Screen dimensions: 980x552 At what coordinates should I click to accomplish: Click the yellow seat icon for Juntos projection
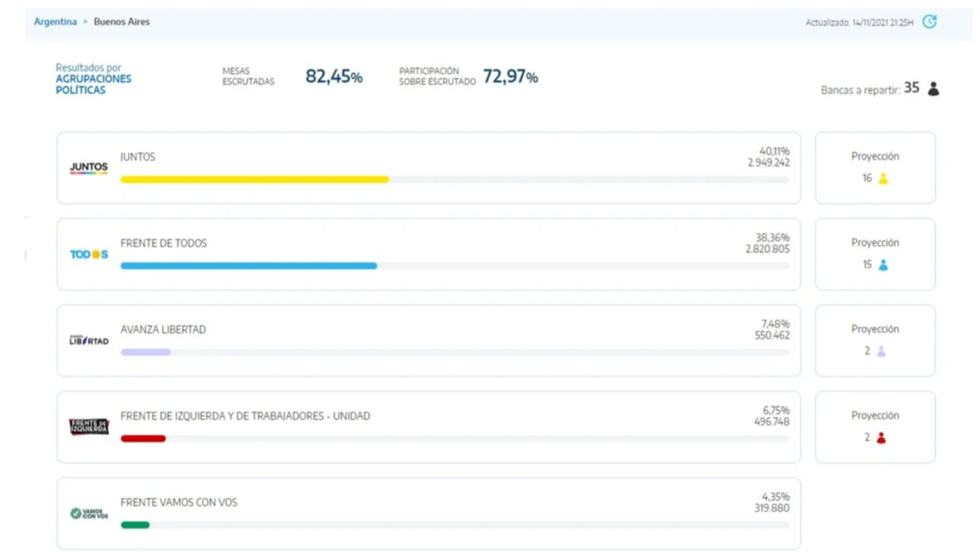coord(883,179)
